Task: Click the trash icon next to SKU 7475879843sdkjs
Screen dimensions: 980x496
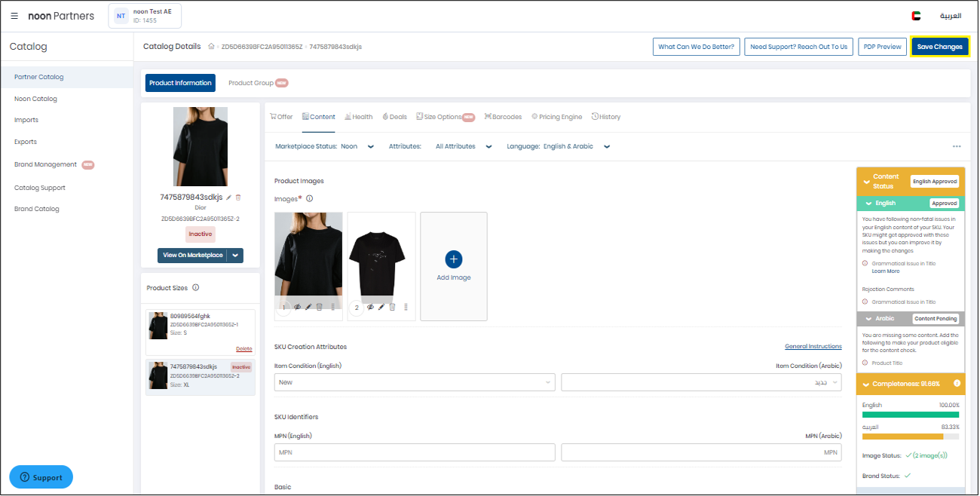Action: click(x=238, y=197)
